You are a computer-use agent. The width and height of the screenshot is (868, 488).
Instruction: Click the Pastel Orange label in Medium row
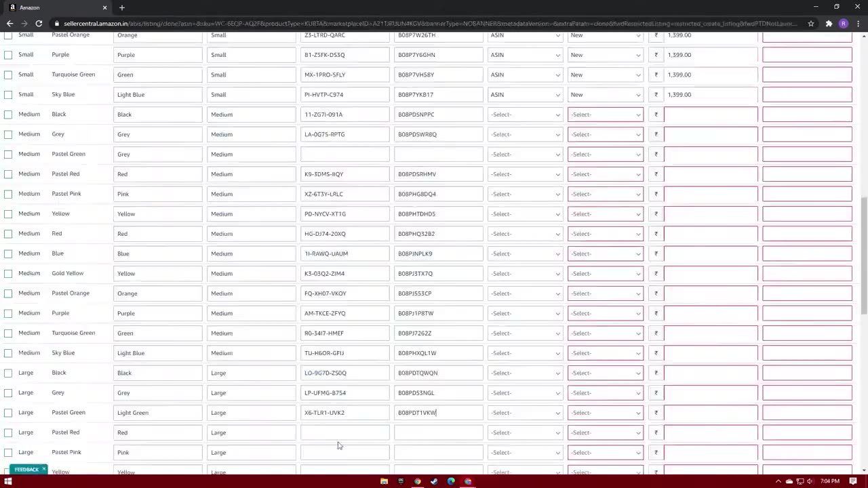coord(71,293)
